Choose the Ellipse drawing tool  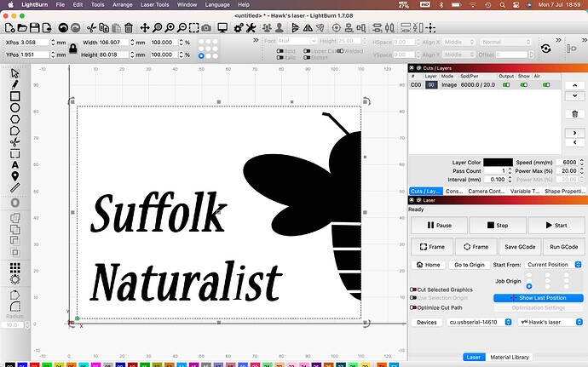tap(14, 108)
